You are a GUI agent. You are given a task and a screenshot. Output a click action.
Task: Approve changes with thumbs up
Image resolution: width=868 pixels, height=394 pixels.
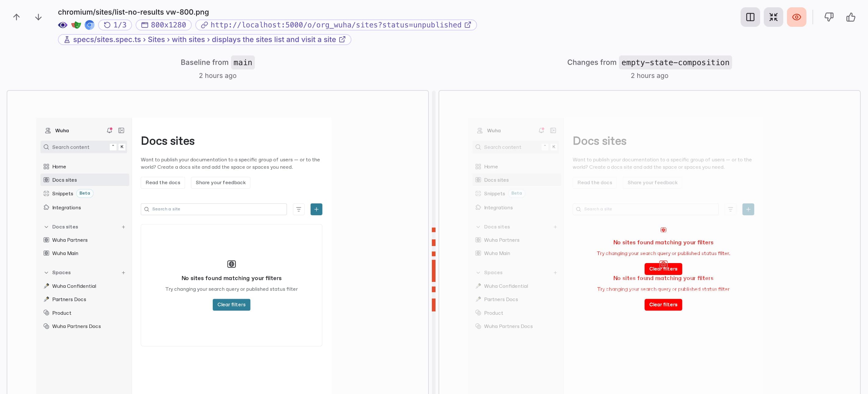(851, 17)
